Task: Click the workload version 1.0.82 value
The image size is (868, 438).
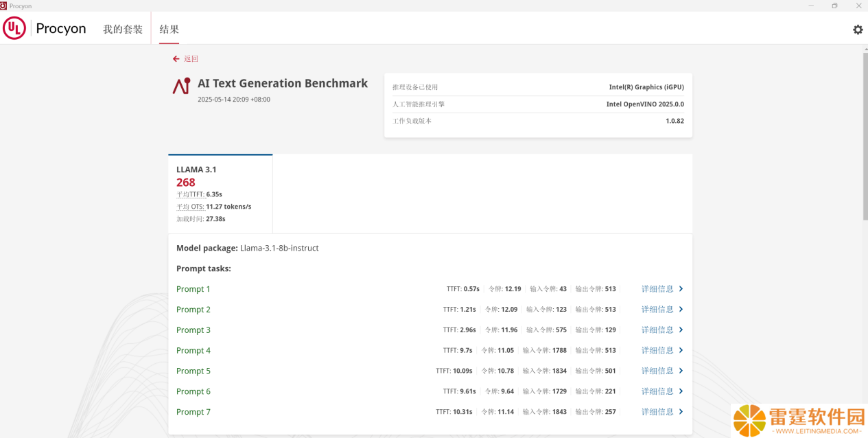Action: click(675, 121)
